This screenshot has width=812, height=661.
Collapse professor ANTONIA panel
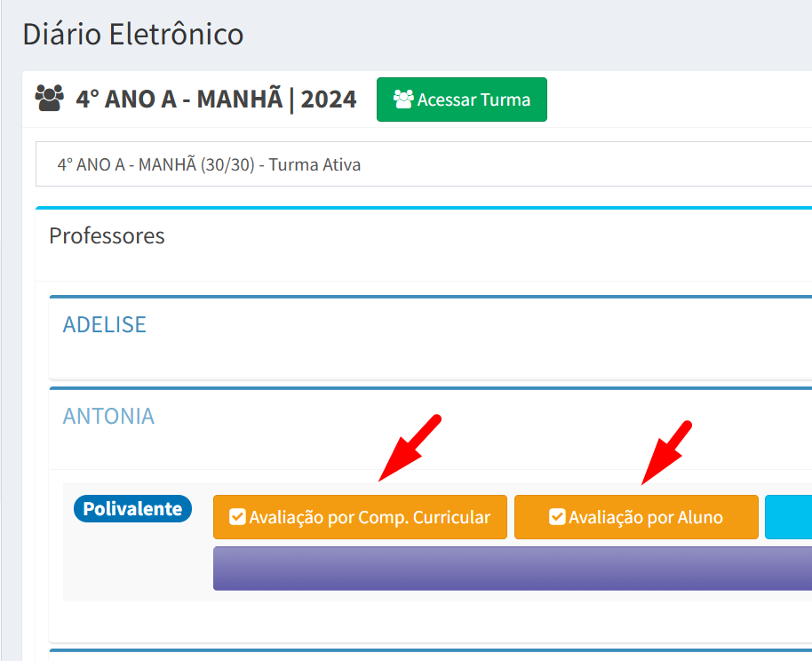point(430,429)
